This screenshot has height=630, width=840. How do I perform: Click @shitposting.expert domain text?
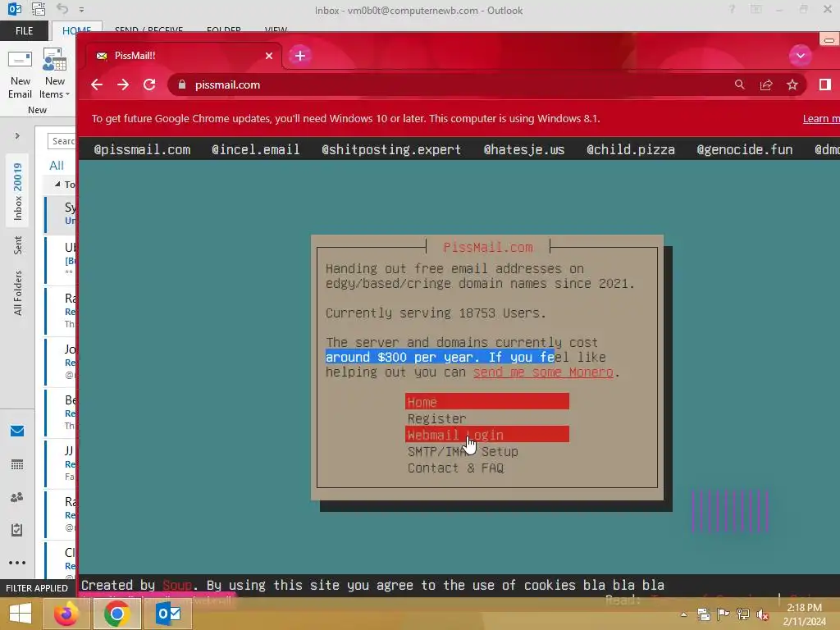coord(391,149)
